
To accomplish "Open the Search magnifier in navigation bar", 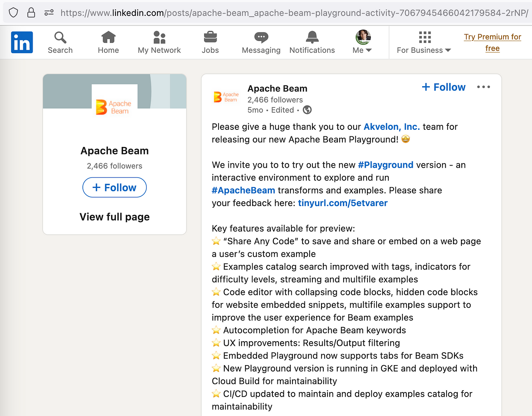I will [x=60, y=38].
